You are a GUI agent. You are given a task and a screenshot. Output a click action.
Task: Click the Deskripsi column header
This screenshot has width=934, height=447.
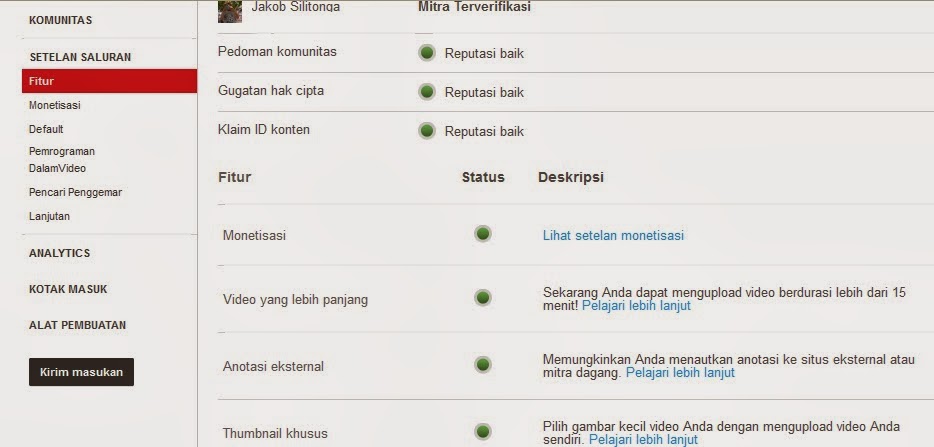[571, 177]
